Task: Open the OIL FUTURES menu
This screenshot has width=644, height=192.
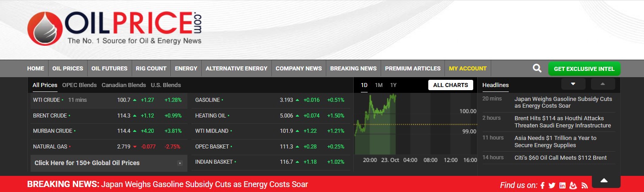Action: [109, 68]
